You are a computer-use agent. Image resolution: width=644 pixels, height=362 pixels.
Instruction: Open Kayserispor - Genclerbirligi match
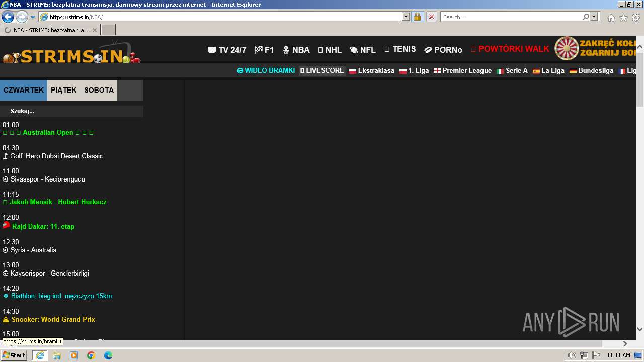(46, 273)
